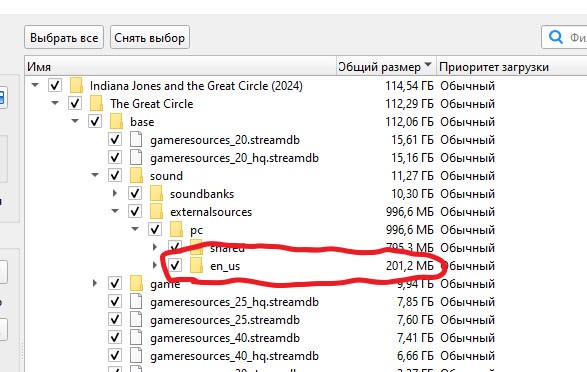
Task: Sort by 'Имя' column header
Action: 181,67
